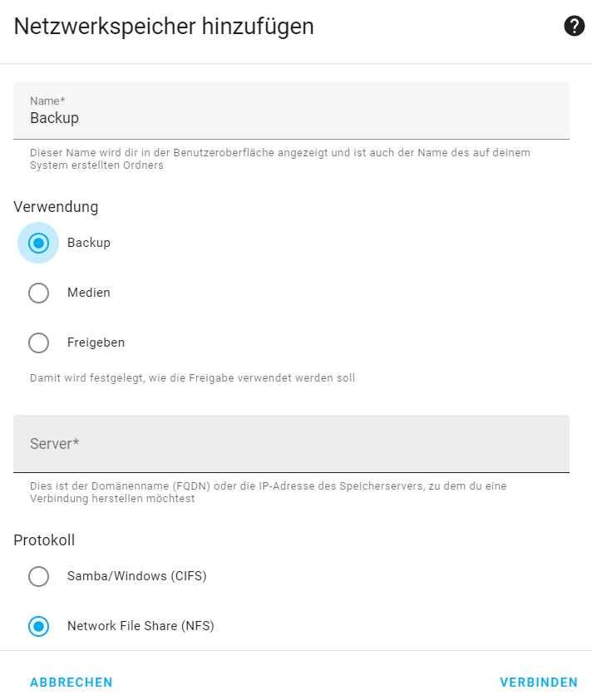Click the 'Medien' option text label

pos(89,293)
